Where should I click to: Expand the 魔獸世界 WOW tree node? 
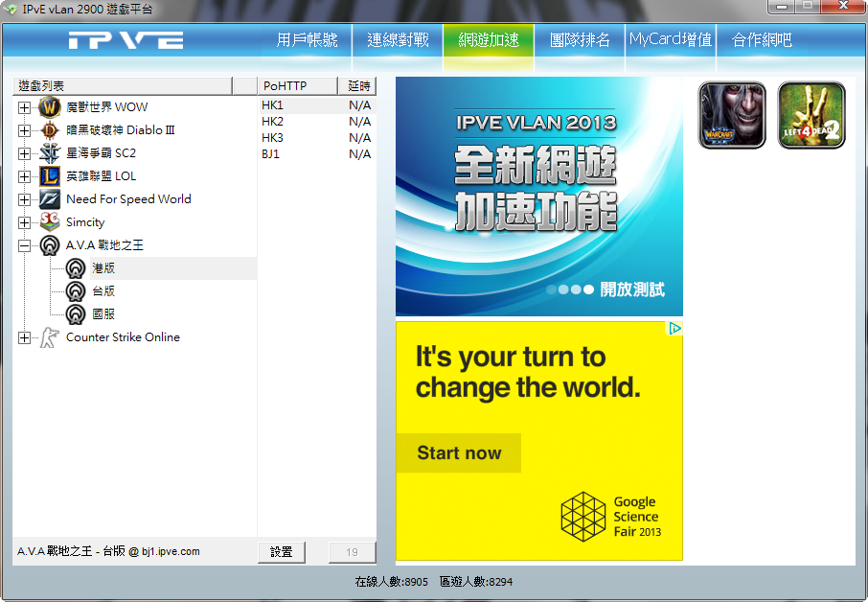[x=24, y=107]
